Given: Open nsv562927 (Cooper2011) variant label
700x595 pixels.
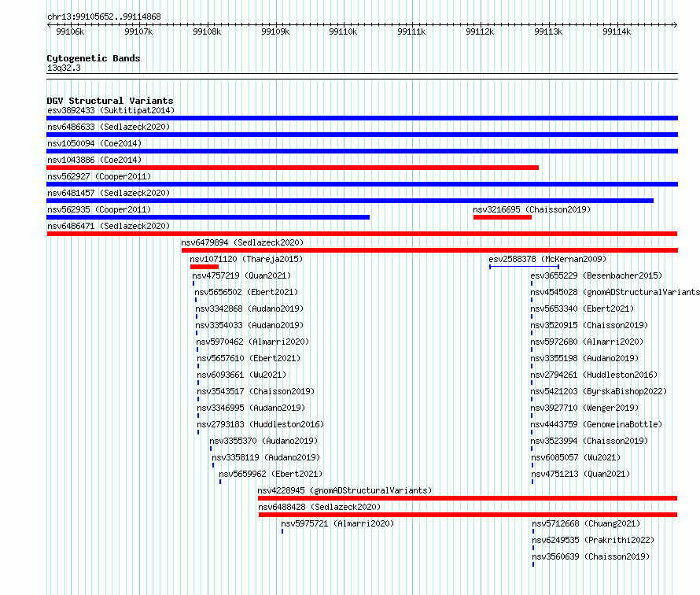Looking at the screenshot, I should click(x=99, y=176).
